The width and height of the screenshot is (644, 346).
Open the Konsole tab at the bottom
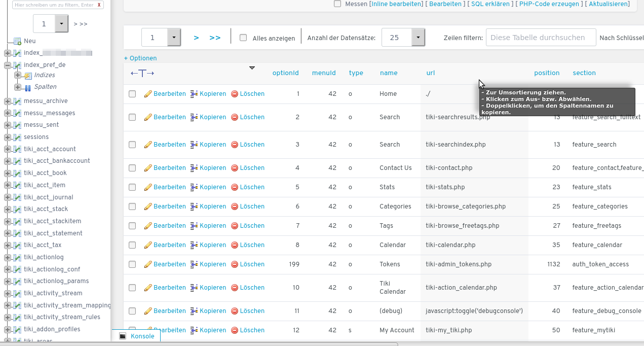click(137, 336)
